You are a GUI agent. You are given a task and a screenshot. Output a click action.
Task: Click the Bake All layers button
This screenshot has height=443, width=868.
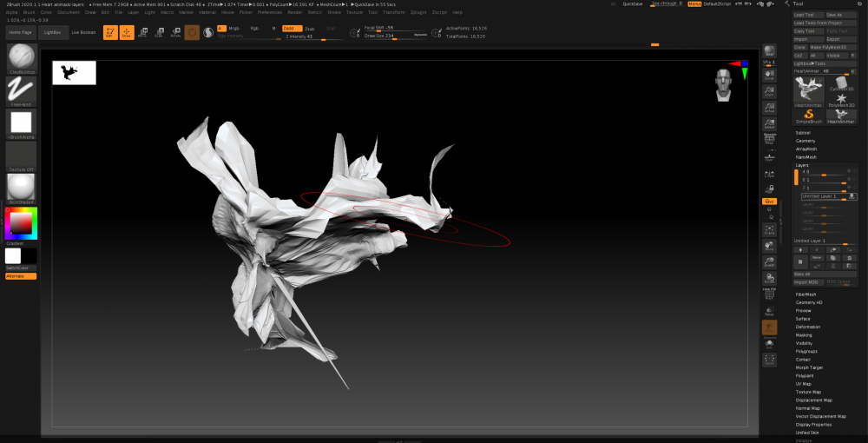pos(825,274)
